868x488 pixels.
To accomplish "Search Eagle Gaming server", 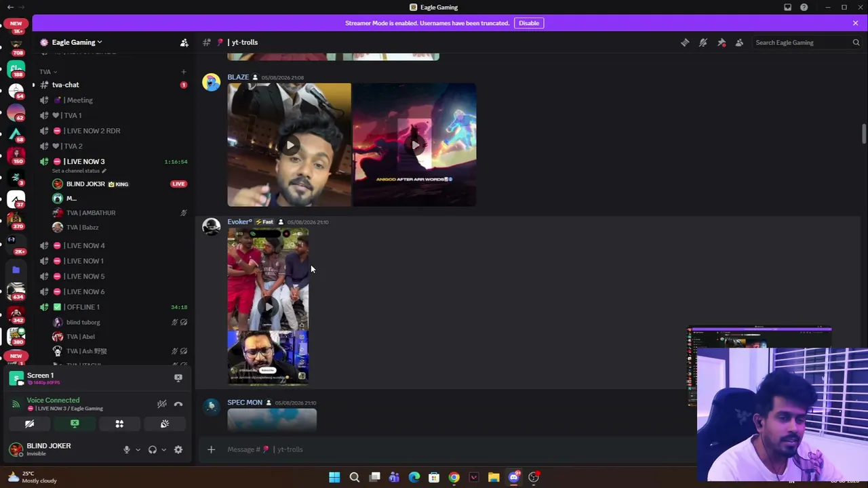I will pyautogui.click(x=807, y=42).
